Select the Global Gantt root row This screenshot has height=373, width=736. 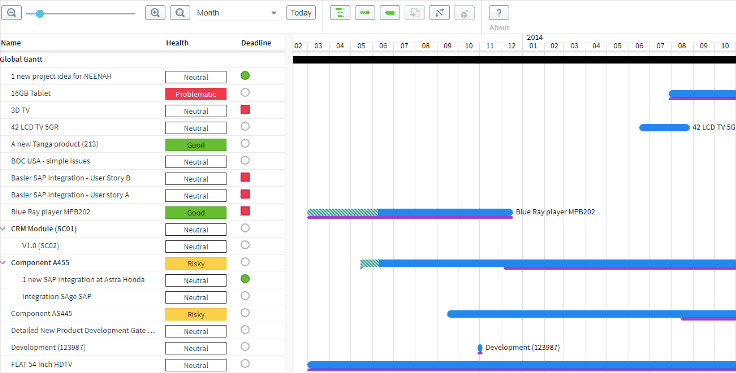point(143,60)
